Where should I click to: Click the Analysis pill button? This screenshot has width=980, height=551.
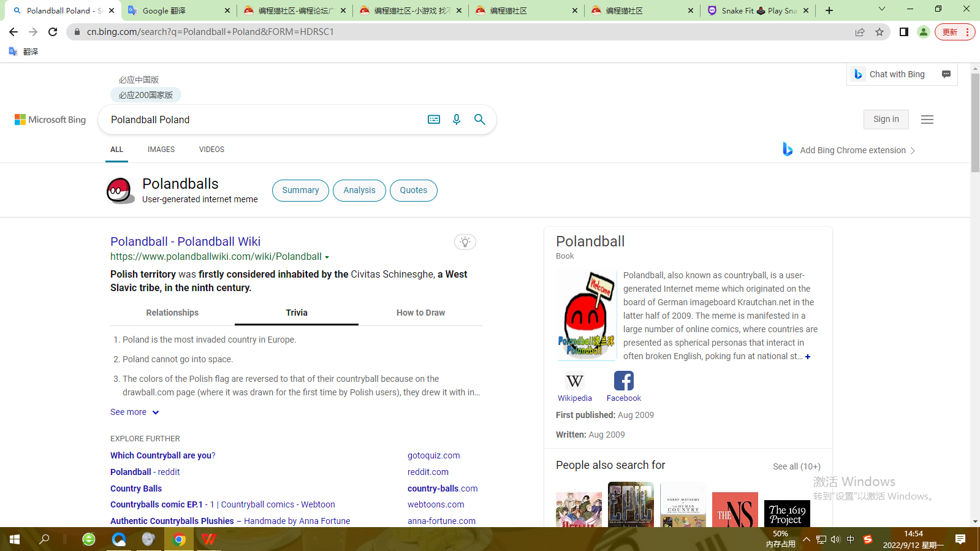pos(359,191)
